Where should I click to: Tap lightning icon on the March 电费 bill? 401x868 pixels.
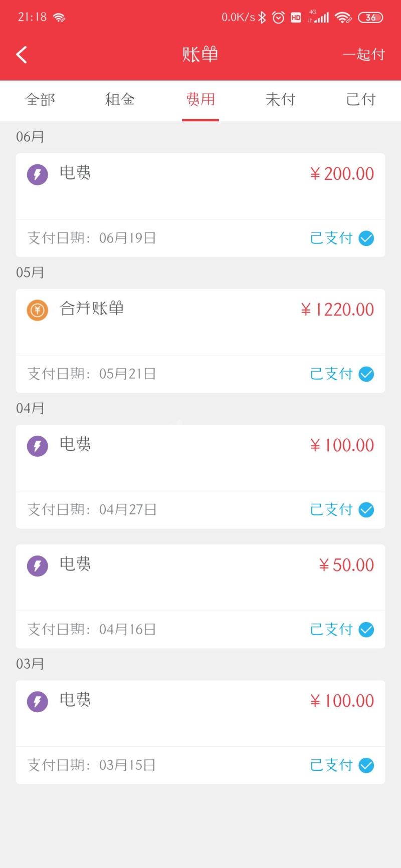coord(38,702)
